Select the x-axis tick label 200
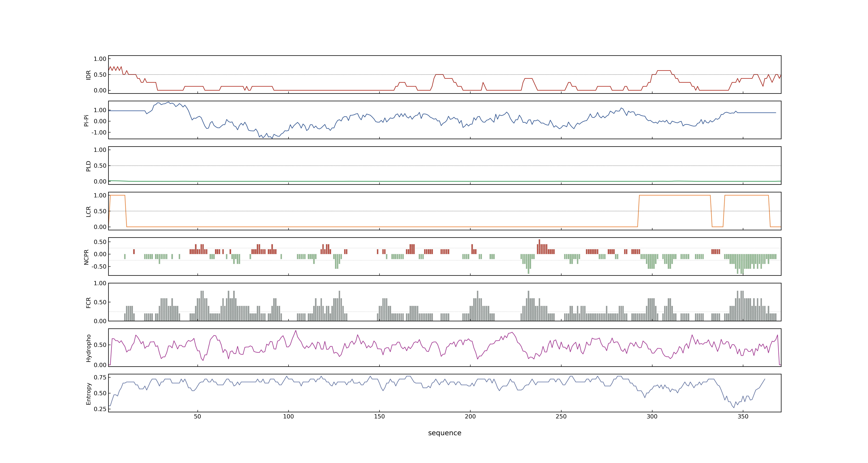 pos(470,416)
